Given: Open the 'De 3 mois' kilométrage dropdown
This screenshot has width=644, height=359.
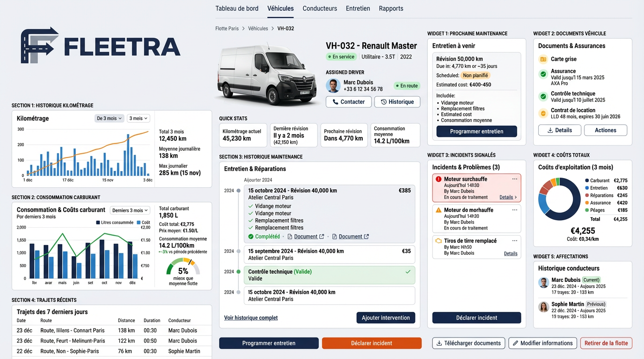Looking at the screenshot, I should click(x=110, y=118).
